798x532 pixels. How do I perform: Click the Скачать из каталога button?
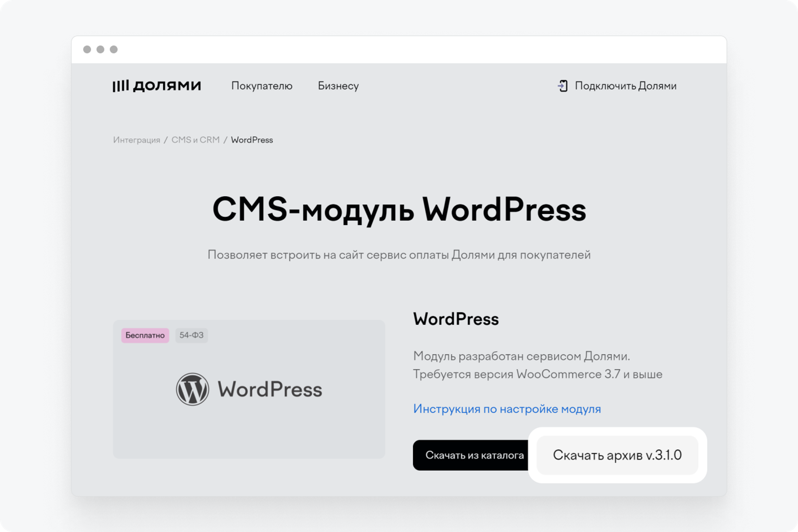471,455
